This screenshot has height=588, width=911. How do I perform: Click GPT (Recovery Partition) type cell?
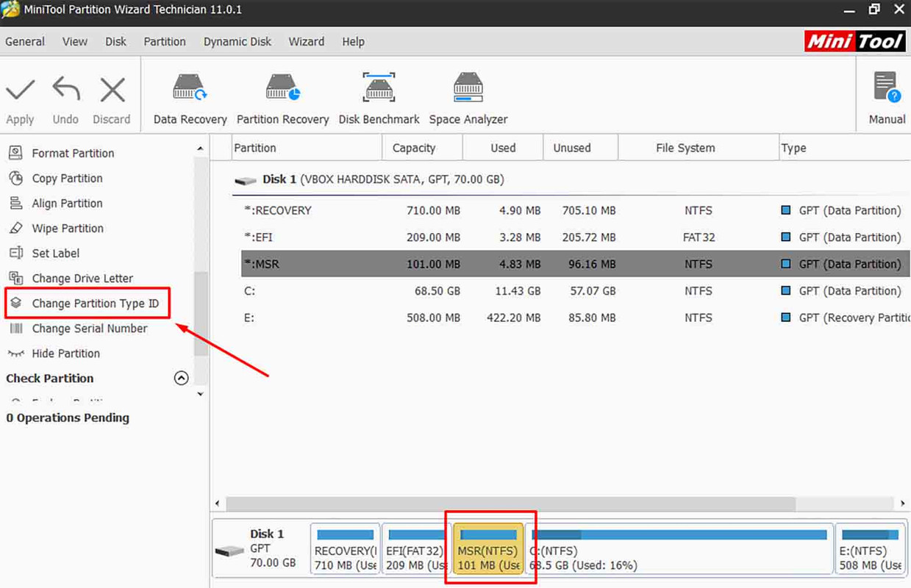(854, 318)
